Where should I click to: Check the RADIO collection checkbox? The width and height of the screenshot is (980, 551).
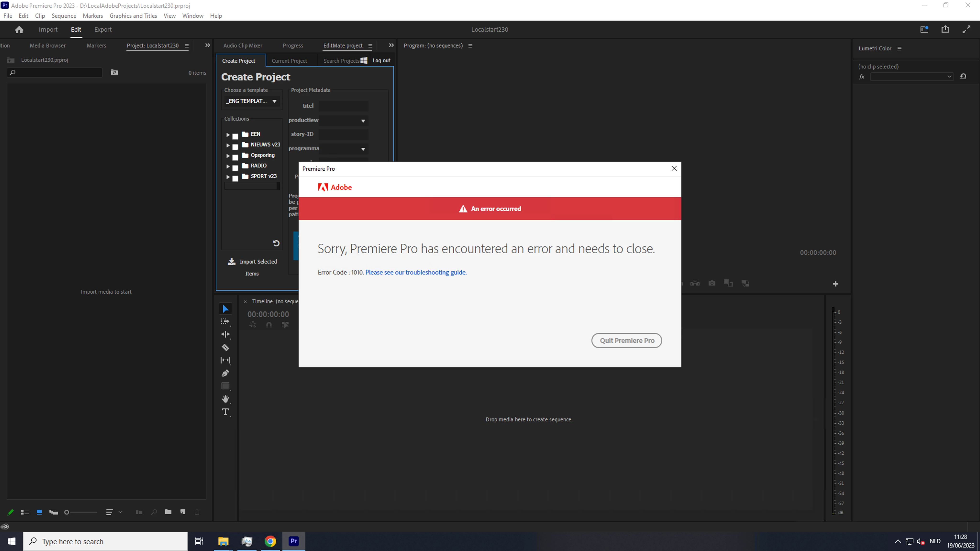click(235, 167)
